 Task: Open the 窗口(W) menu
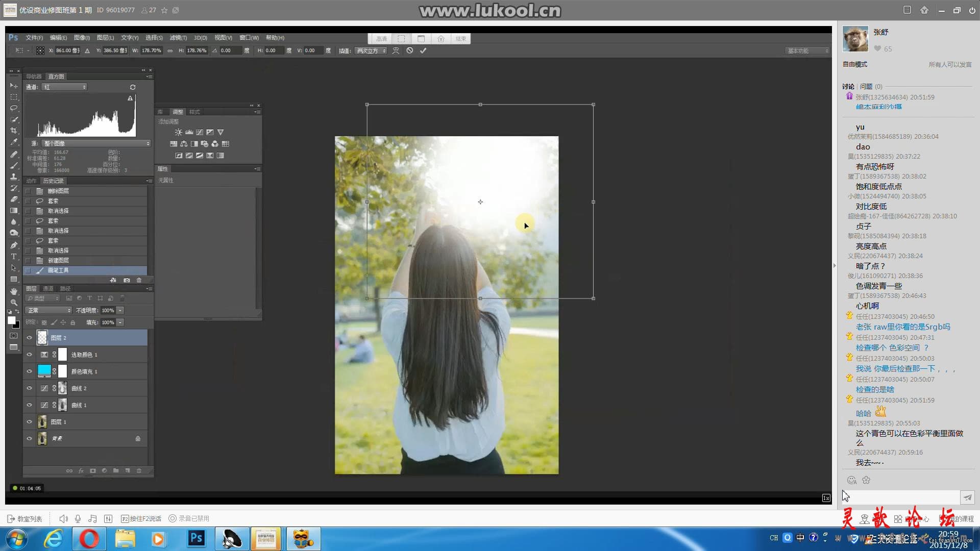pyautogui.click(x=249, y=38)
